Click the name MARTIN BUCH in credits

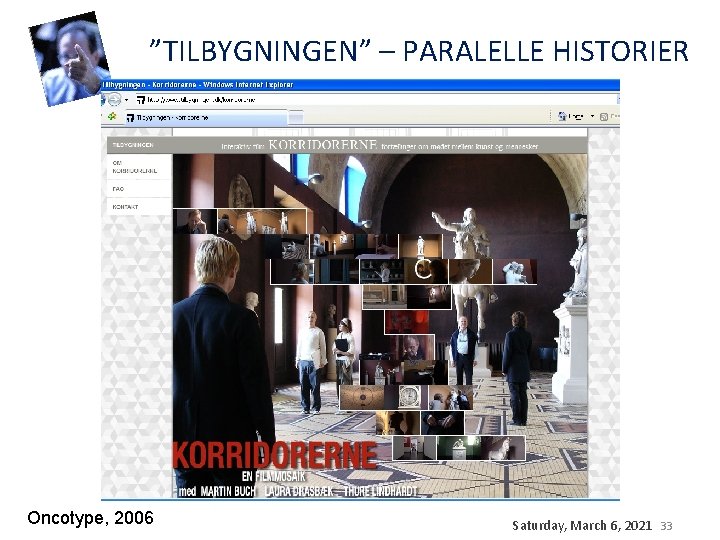[228, 491]
